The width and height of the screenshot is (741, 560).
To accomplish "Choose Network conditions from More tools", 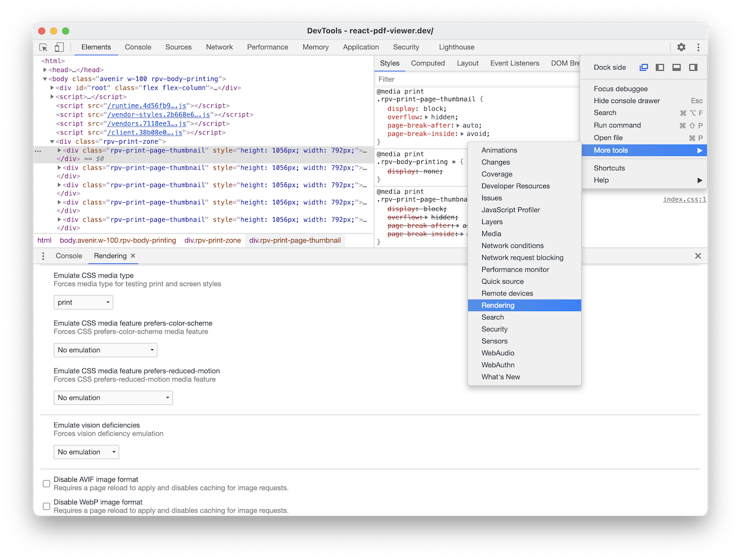I will pyautogui.click(x=524, y=246).
